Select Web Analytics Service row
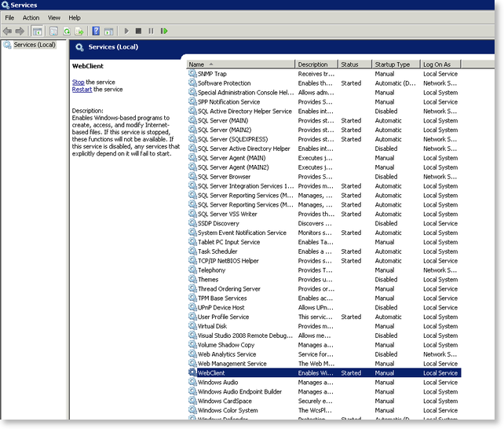 pos(325,354)
